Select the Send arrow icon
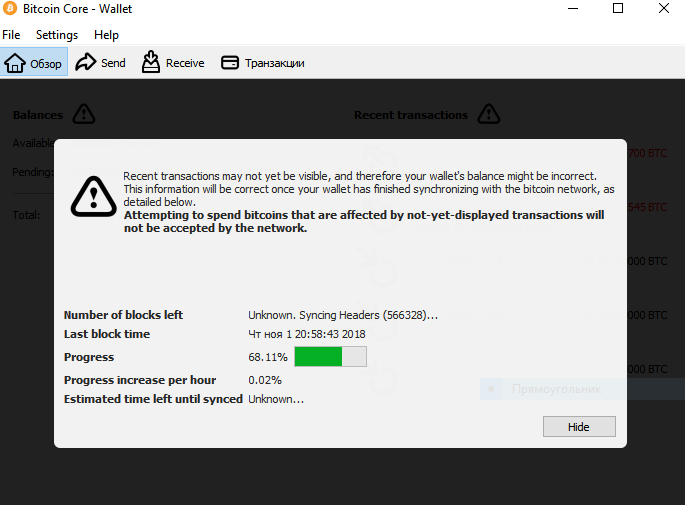 85,62
